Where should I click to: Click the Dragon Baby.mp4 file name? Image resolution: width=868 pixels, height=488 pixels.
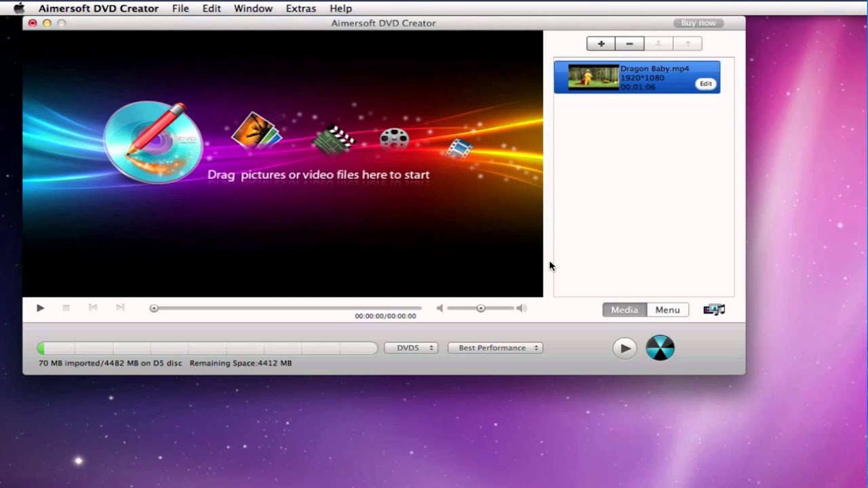(x=654, y=68)
